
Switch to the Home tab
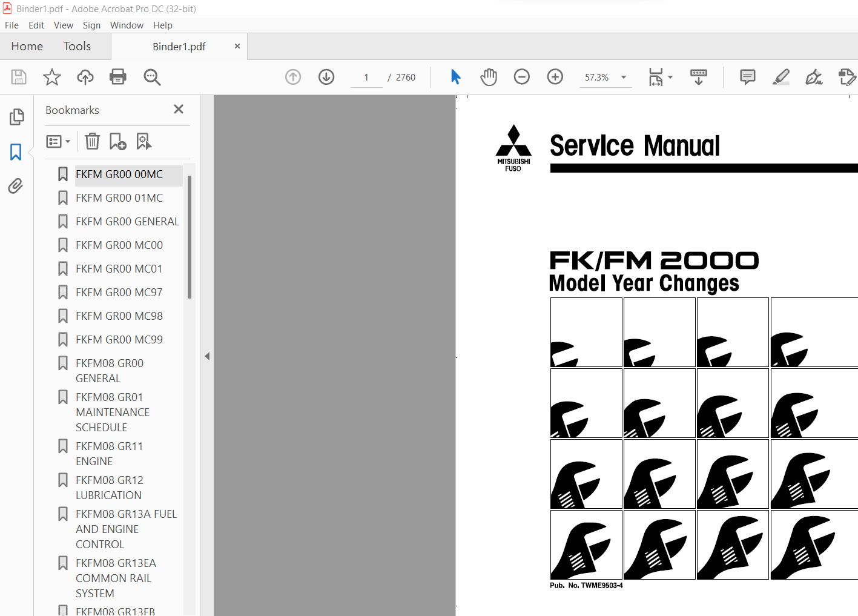click(x=27, y=47)
